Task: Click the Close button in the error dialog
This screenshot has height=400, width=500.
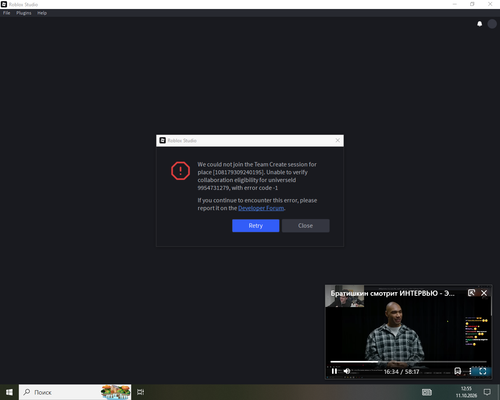Action: point(306,226)
